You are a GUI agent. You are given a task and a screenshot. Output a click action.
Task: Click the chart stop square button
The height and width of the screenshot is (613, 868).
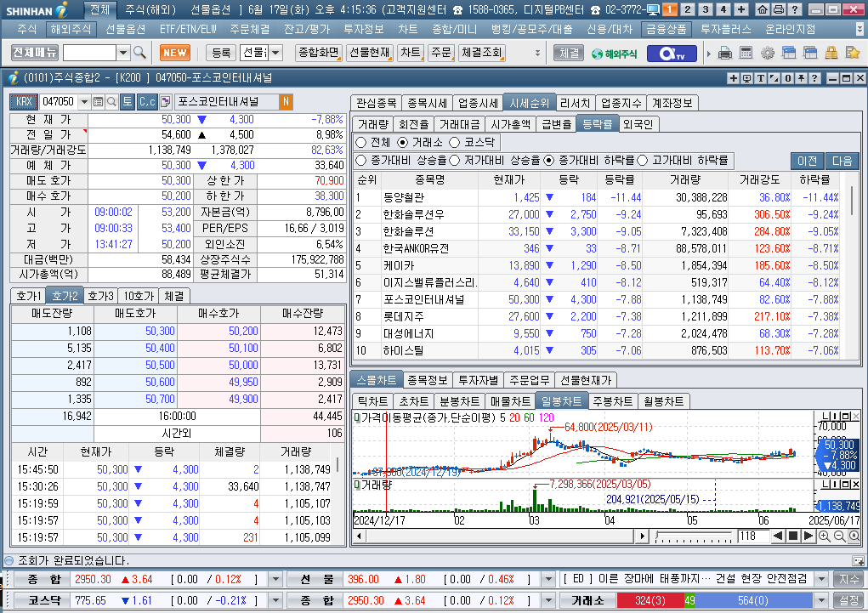[x=793, y=536]
